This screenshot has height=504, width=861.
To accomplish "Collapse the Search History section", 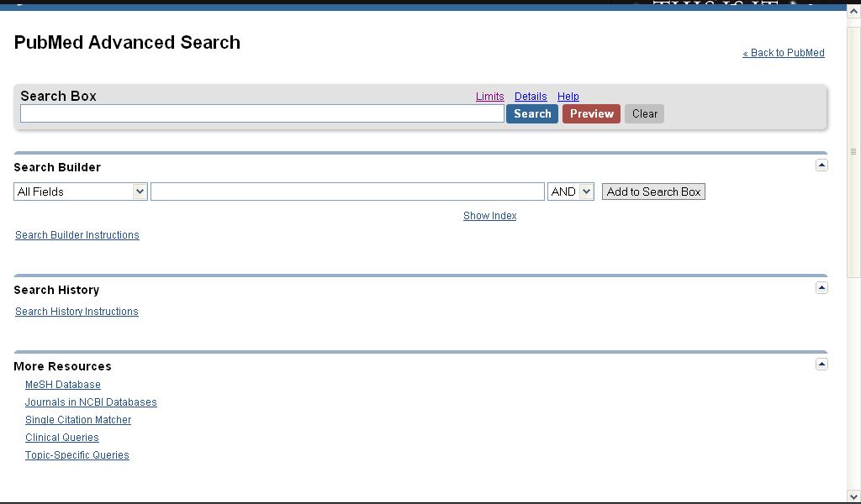I will coord(821,288).
